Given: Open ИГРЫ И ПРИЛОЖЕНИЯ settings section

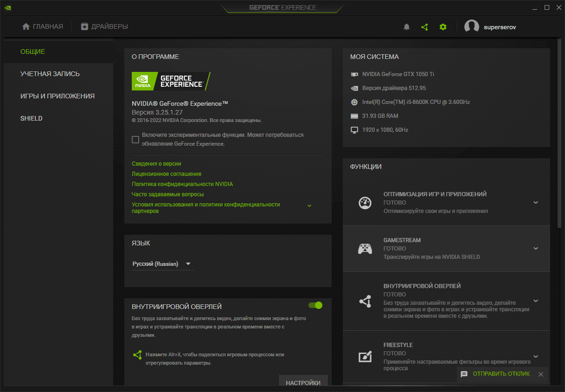Looking at the screenshot, I should (58, 96).
